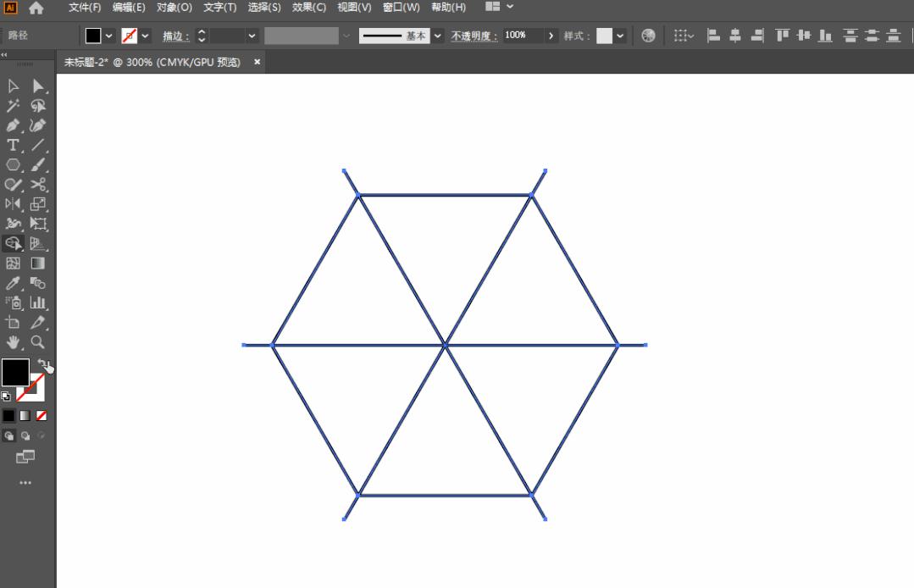Image resolution: width=914 pixels, height=588 pixels.
Task: Select the Pen tool
Action: [x=12, y=125]
